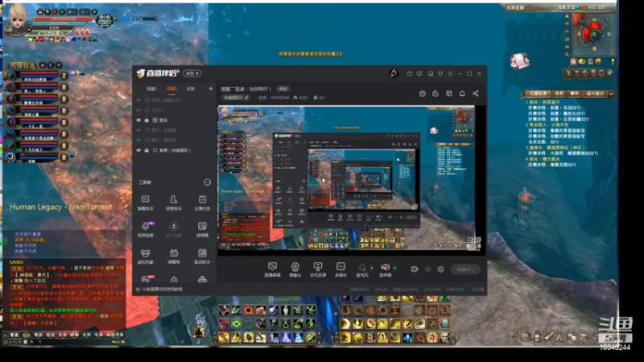Switch to the 手游 tab
Screen dimensions: 644x362
tap(190, 88)
